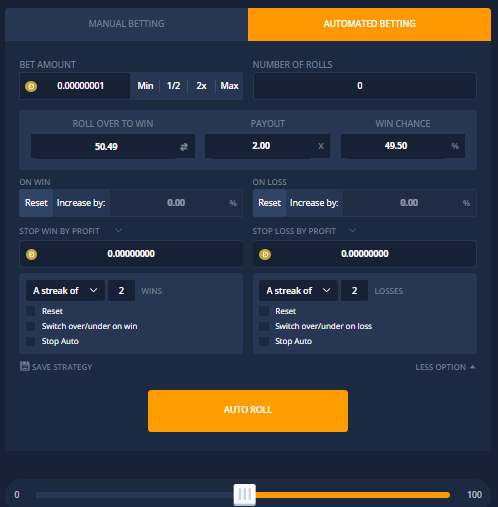Click the bet amount input 0.00000001
The width and height of the screenshot is (498, 507).
pyautogui.click(x=75, y=86)
